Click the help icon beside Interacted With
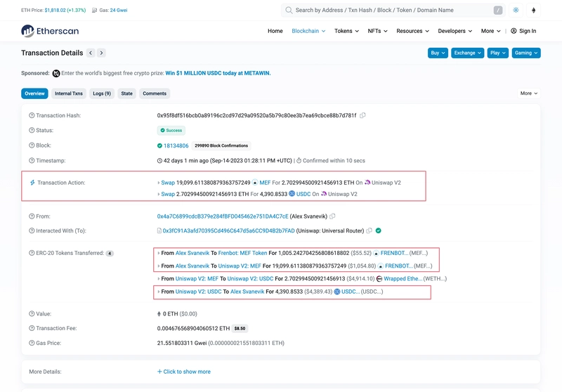The image size is (562, 392). tap(32, 230)
